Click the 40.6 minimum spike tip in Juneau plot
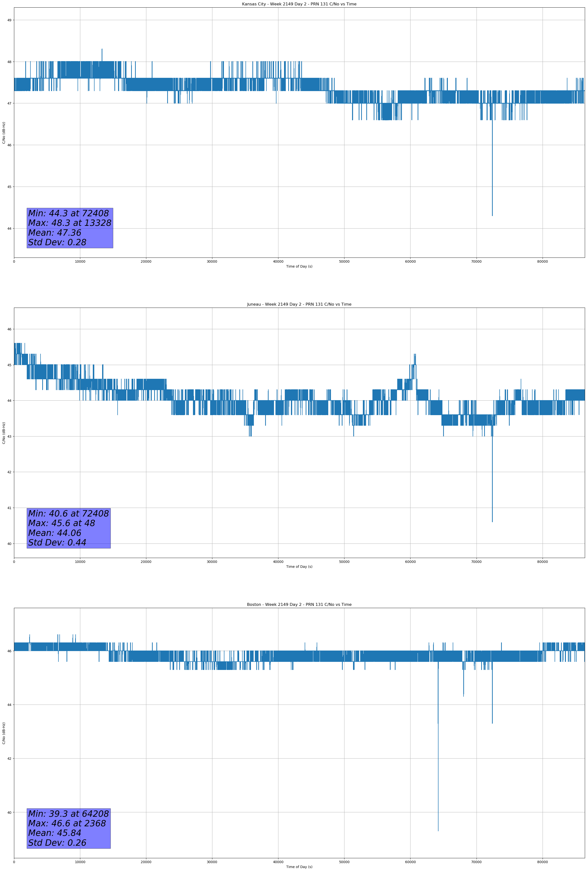The image size is (588, 871). coord(492,522)
